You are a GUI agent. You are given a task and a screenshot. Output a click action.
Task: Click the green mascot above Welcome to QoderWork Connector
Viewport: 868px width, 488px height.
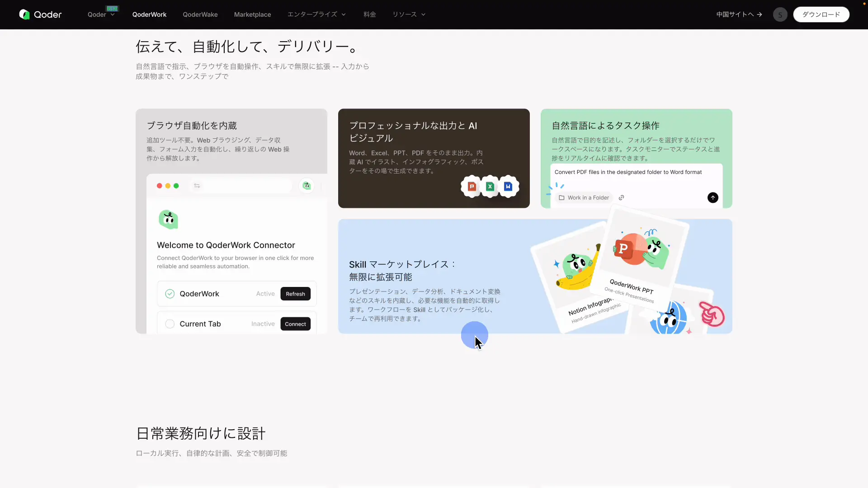point(168,220)
